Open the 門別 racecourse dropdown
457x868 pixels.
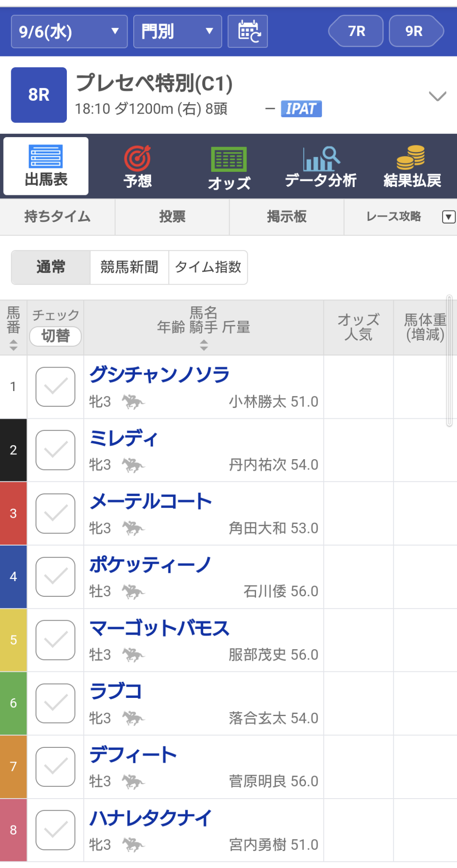(178, 31)
